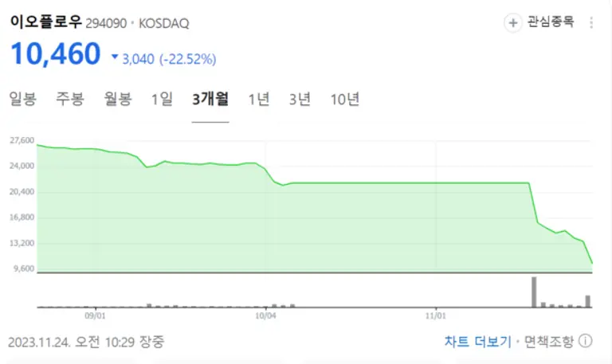612x364 pixels.
Task: Select the 월봉 chart tab
Action: coord(117,100)
